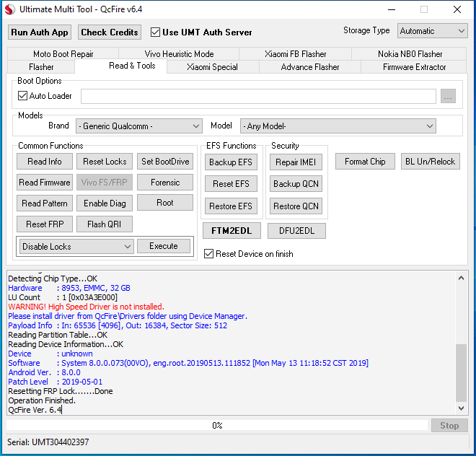Click the Format Chip button
This screenshot has height=456, width=476.
click(365, 162)
